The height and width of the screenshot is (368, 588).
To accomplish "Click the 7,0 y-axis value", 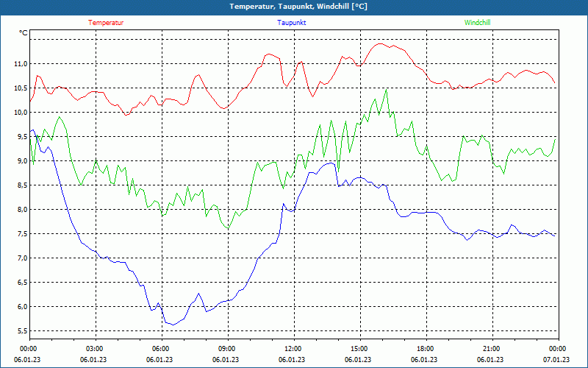I will tap(22, 258).
